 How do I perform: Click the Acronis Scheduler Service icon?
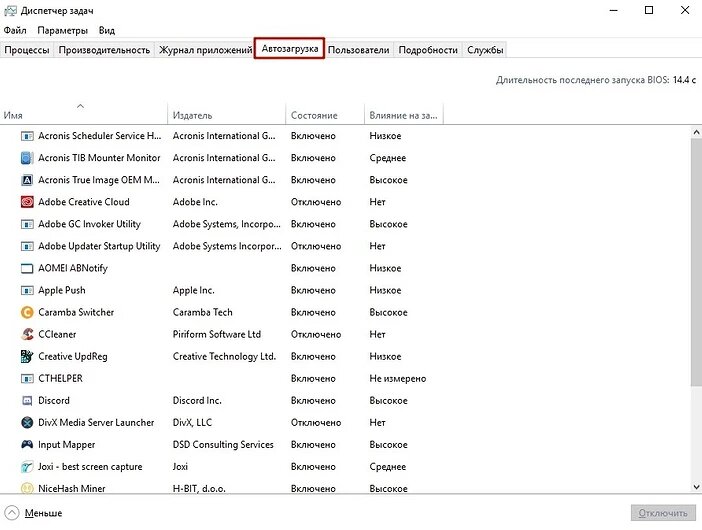pos(27,136)
